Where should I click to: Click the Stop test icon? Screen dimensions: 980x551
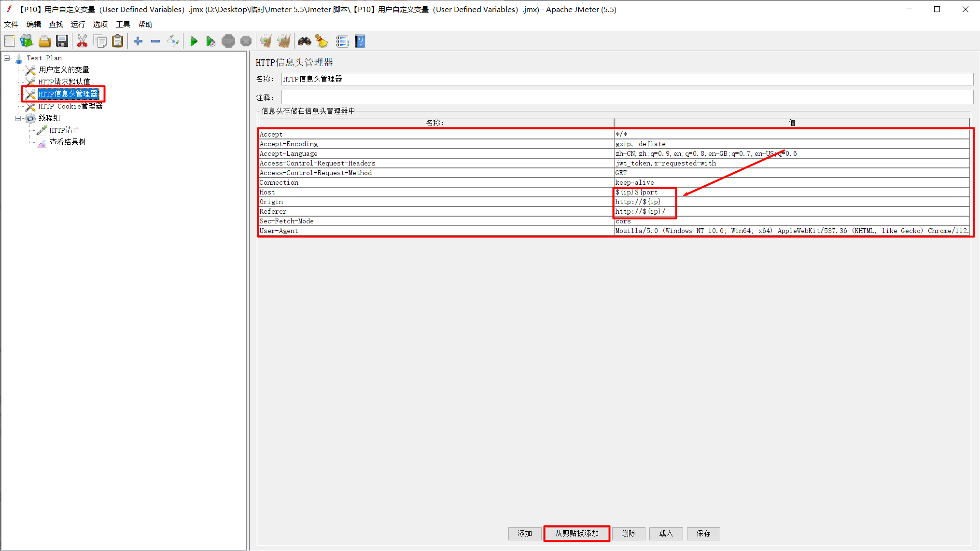(x=228, y=41)
